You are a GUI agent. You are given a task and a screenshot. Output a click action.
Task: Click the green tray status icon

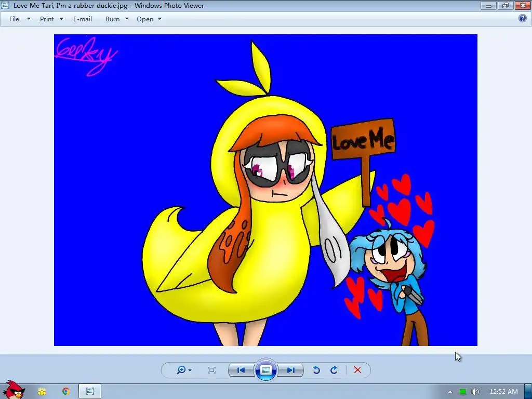[463, 392]
